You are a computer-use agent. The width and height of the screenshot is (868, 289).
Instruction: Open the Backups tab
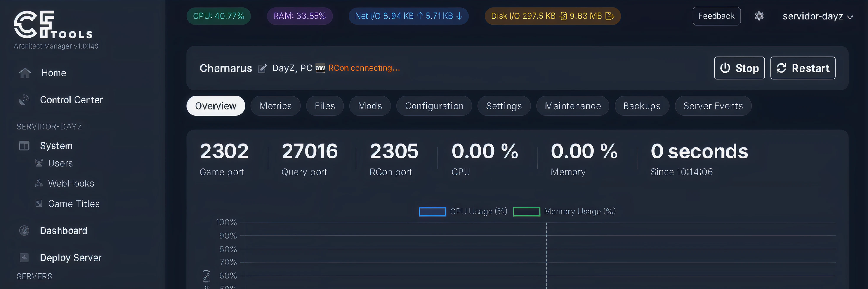642,106
